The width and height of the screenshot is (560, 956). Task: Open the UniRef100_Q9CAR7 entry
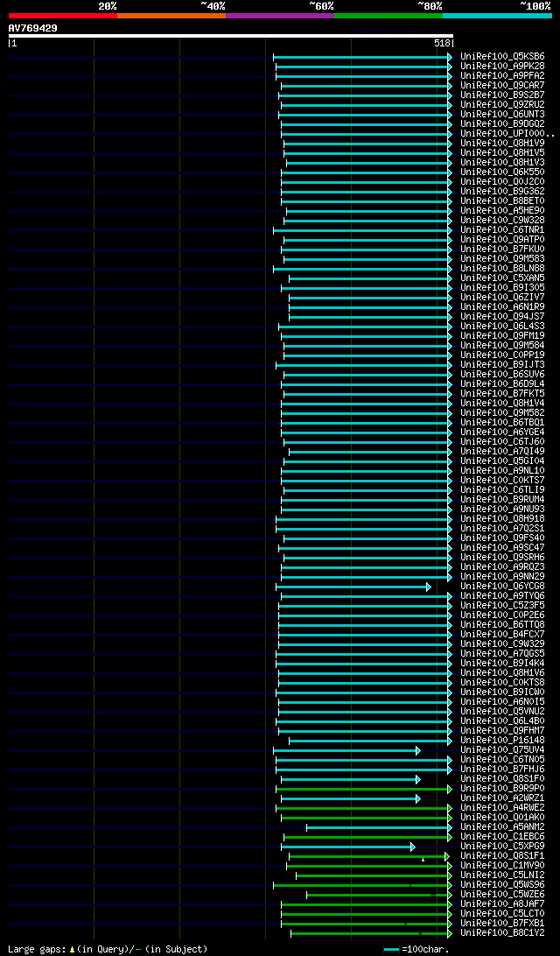pyautogui.click(x=503, y=86)
